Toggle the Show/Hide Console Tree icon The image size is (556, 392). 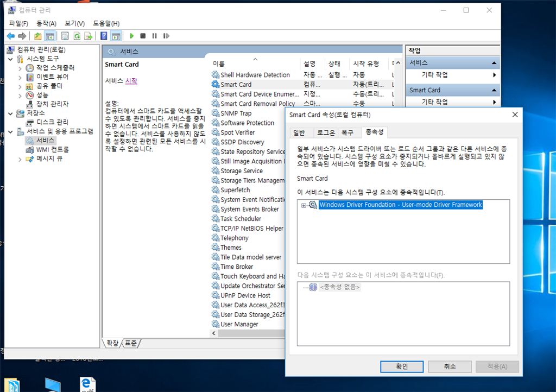50,36
